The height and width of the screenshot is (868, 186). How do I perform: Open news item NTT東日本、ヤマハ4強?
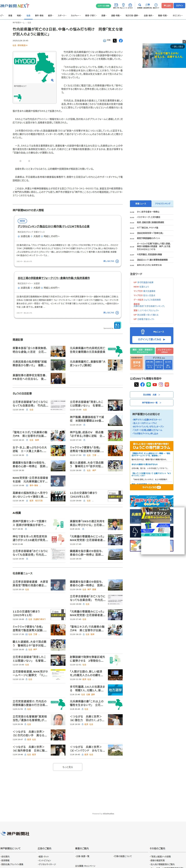click(x=147, y=228)
